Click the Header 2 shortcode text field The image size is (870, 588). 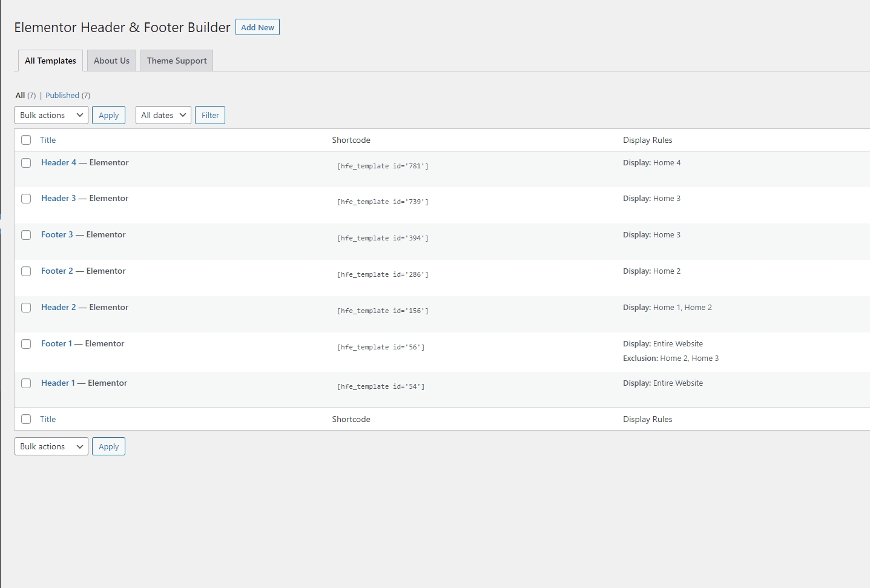click(383, 311)
